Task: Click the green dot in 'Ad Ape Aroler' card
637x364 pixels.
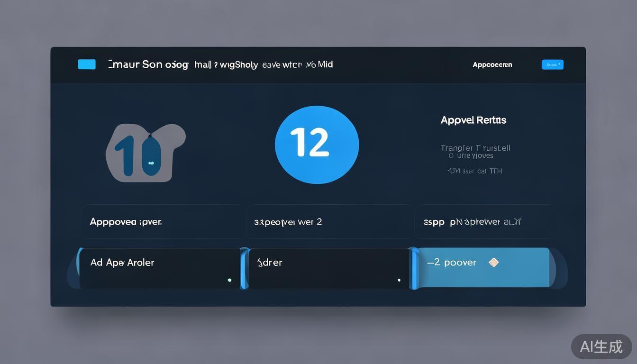Action: click(x=229, y=280)
